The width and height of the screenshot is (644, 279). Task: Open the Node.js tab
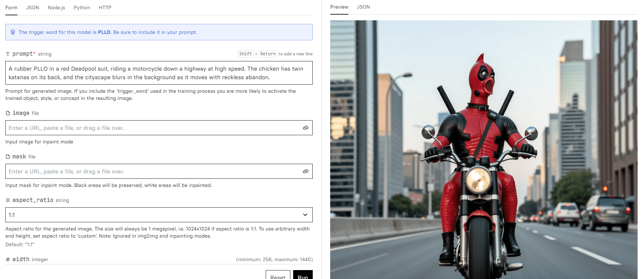(x=56, y=7)
